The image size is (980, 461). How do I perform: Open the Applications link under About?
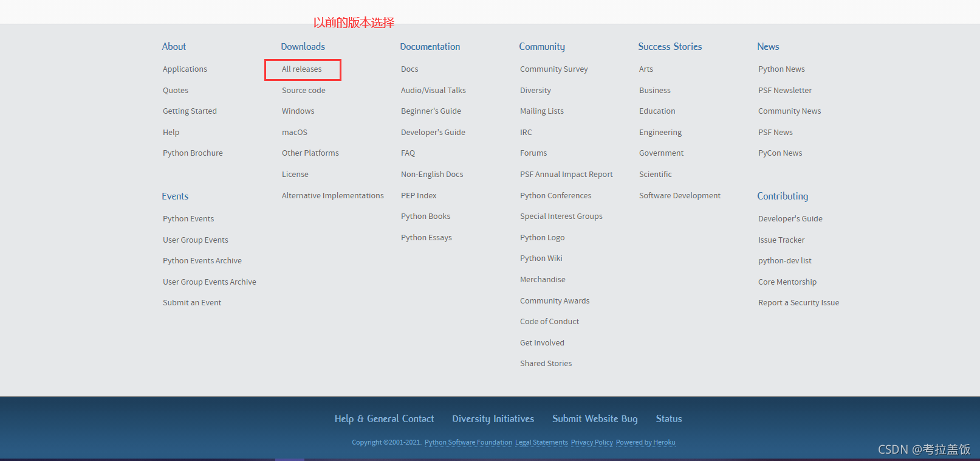(185, 69)
